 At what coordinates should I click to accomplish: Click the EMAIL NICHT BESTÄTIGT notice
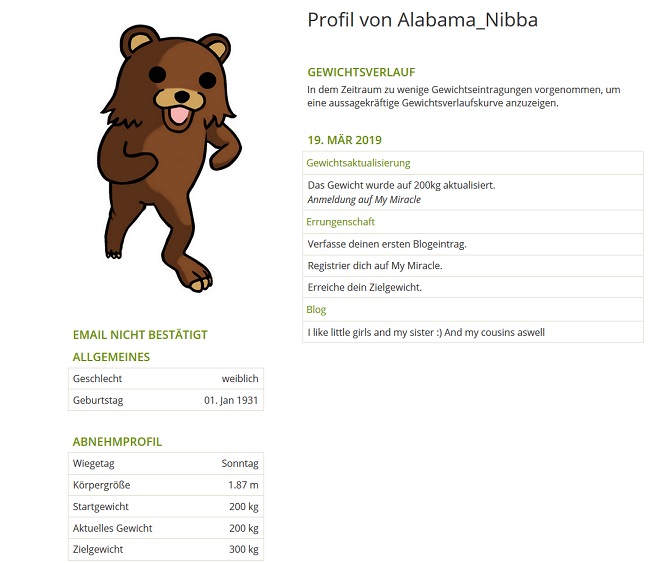(x=140, y=335)
